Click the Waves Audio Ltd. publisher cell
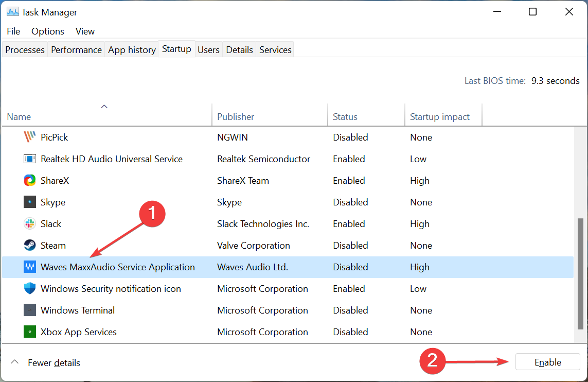Image resolution: width=588 pixels, height=382 pixels. pos(253,267)
